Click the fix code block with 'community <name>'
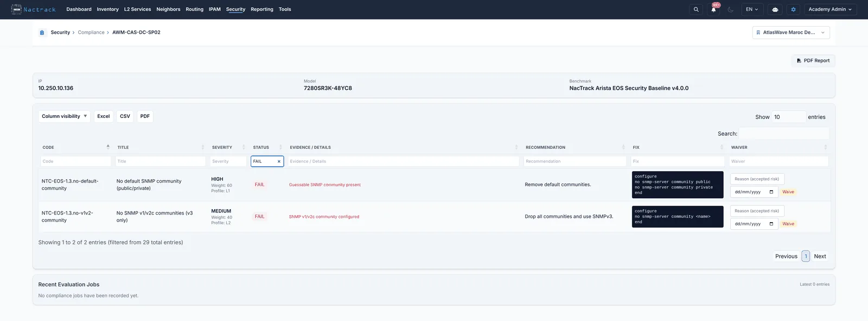This screenshot has height=321, width=868. point(678,217)
